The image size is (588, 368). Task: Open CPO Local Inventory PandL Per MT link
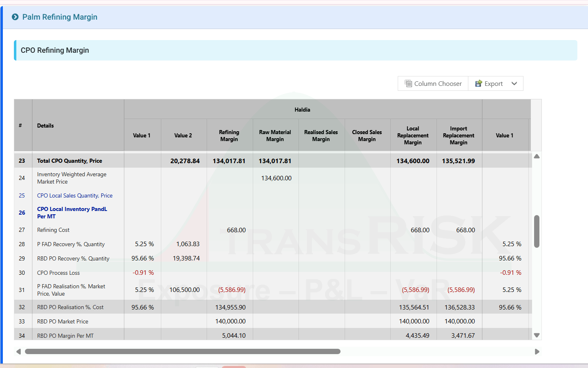click(x=72, y=213)
